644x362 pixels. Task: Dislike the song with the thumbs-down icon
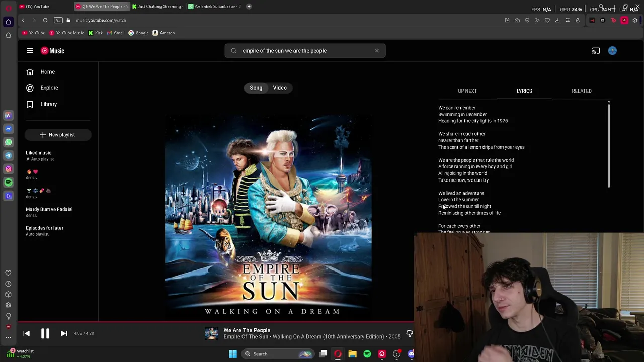pyautogui.click(x=410, y=334)
